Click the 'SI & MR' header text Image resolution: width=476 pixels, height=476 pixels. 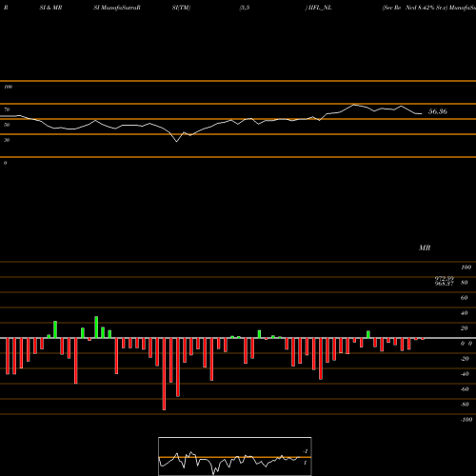(50, 8)
